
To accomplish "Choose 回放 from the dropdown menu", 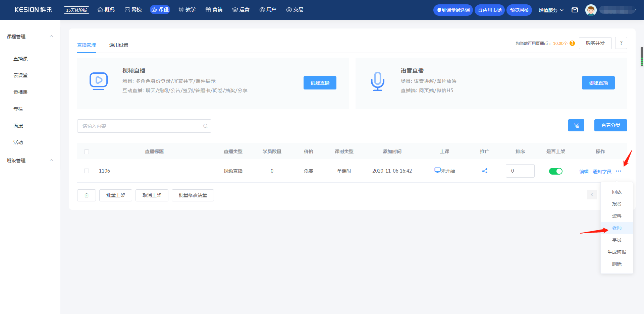I will tap(617, 192).
